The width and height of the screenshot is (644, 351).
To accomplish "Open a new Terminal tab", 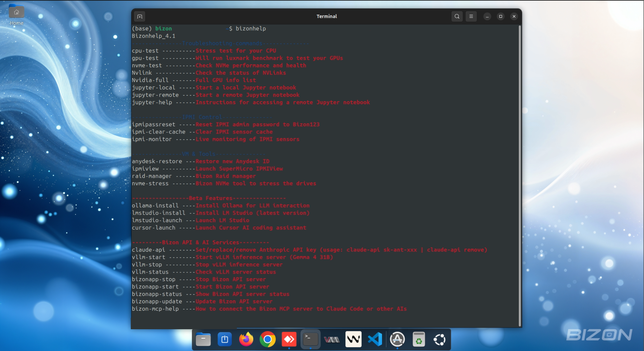I will click(x=140, y=17).
